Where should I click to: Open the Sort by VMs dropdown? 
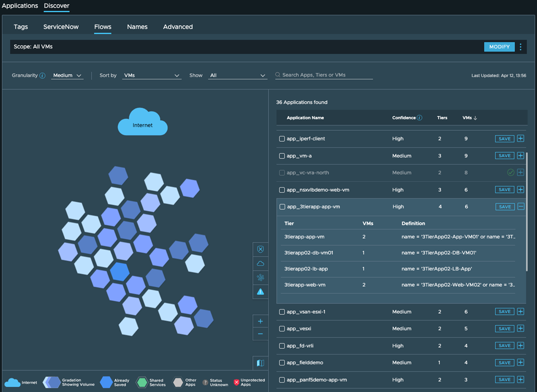click(x=151, y=76)
